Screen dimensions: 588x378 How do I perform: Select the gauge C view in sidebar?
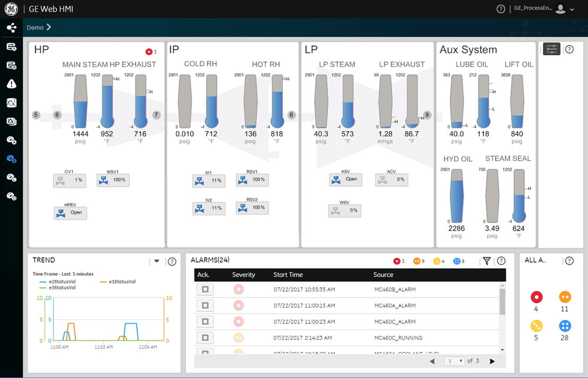coord(11,178)
